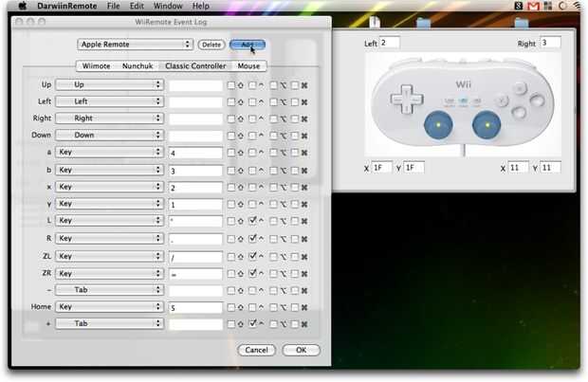Open the Gmail notifier menu bar icon
The width and height of the screenshot is (588, 382).
click(x=533, y=6)
